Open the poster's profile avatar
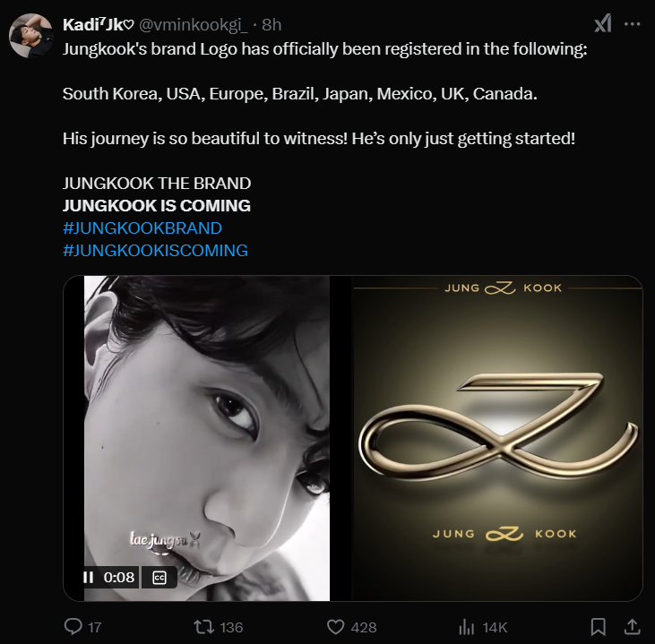Image resolution: width=655 pixels, height=644 pixels. click(30, 34)
